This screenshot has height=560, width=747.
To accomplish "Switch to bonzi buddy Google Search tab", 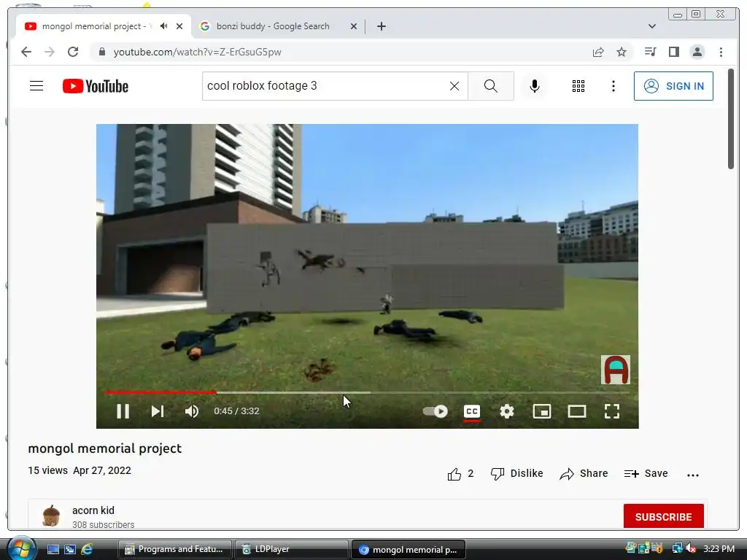I will pyautogui.click(x=273, y=26).
